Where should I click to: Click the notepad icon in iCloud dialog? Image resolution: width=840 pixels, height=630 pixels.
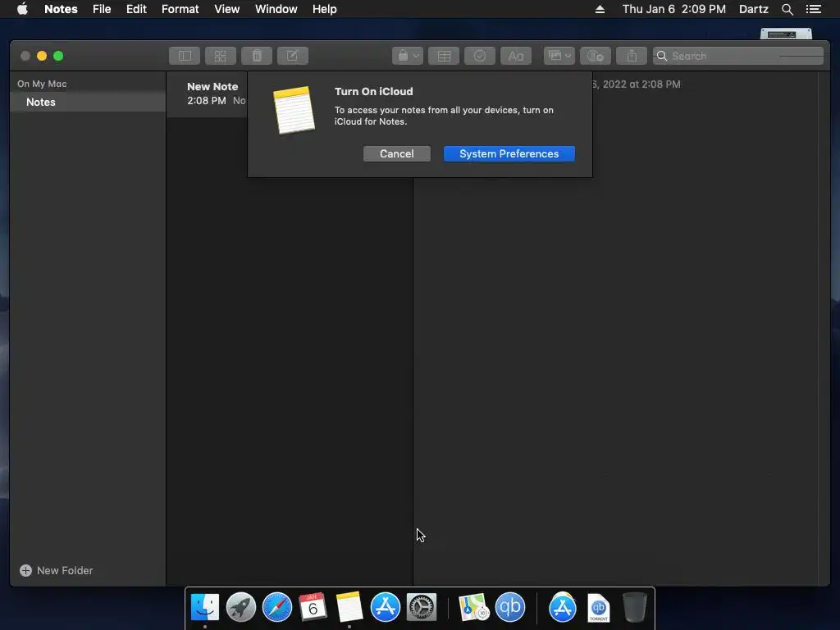click(x=294, y=111)
